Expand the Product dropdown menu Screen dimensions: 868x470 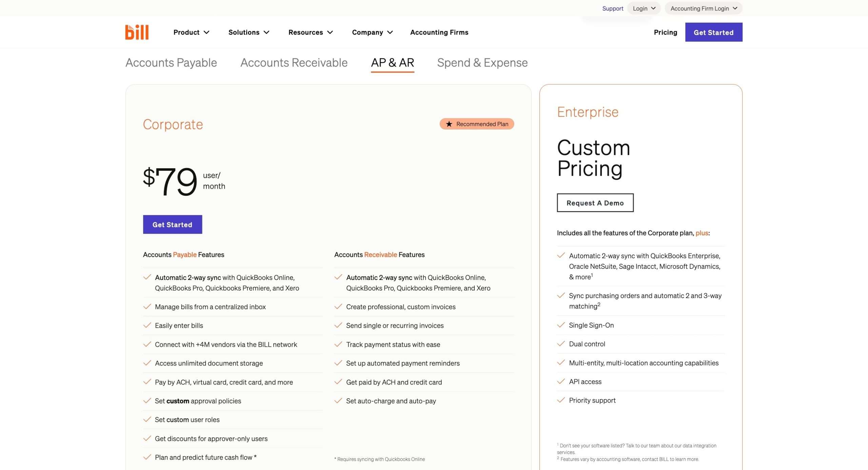[x=191, y=32]
